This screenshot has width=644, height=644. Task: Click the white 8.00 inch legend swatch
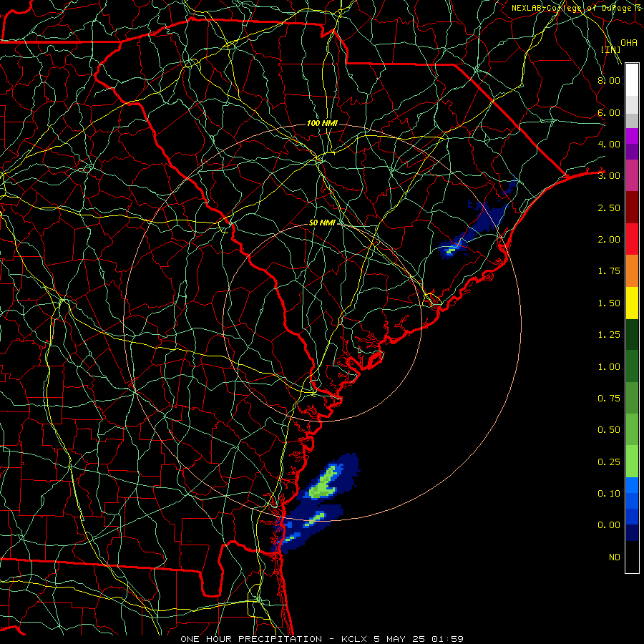[x=632, y=80]
